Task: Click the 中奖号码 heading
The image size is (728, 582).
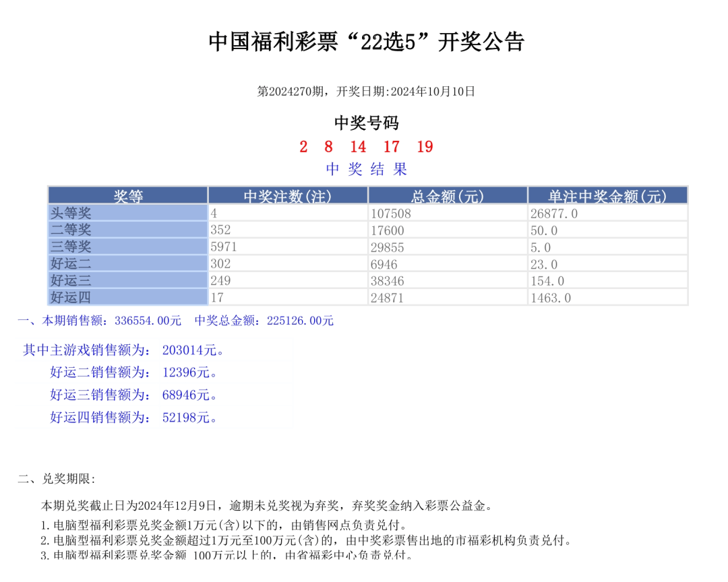Action: point(365,123)
